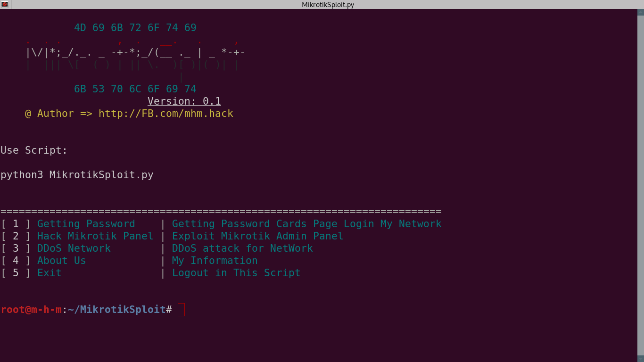Click the terminal cursor after the prompt

[x=181, y=310]
